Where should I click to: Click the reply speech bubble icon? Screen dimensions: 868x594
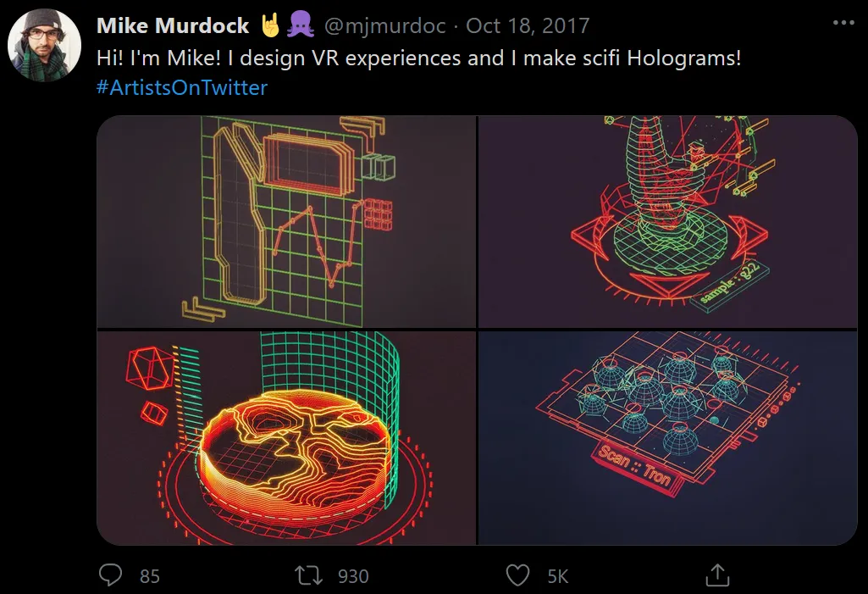point(110,575)
